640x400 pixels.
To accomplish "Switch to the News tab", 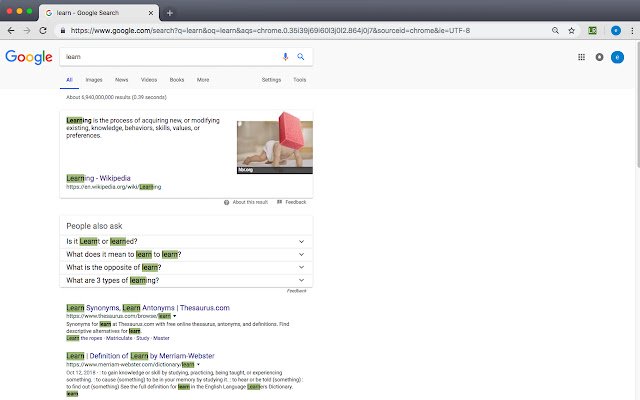I will [122, 80].
